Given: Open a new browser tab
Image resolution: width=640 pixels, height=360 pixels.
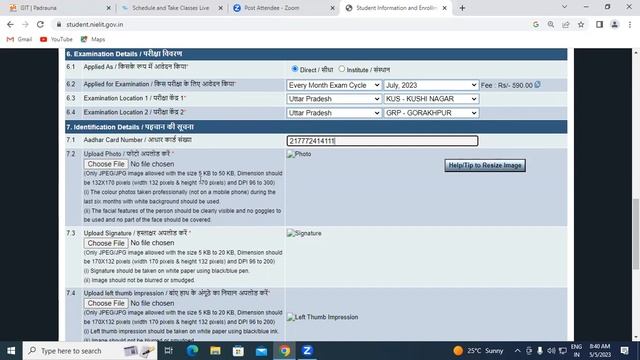Looking at the screenshot, I should (462, 8).
